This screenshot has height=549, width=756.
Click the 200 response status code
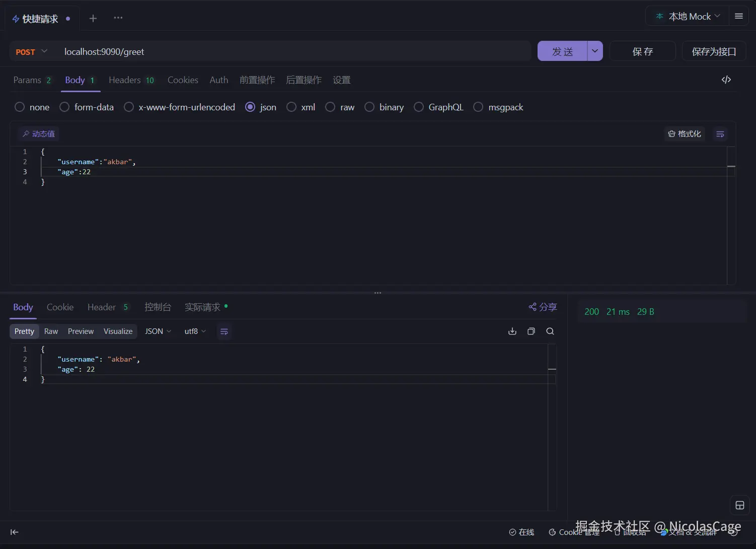point(592,312)
